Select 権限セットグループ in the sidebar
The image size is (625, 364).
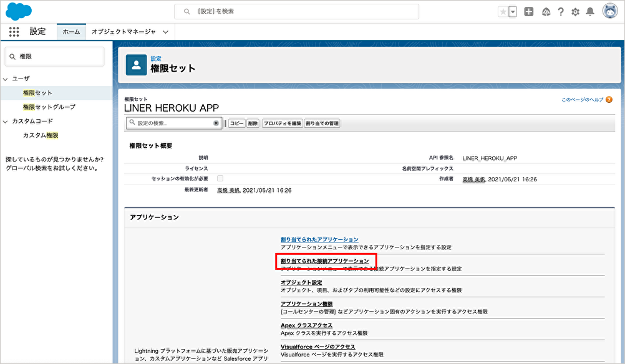click(49, 107)
